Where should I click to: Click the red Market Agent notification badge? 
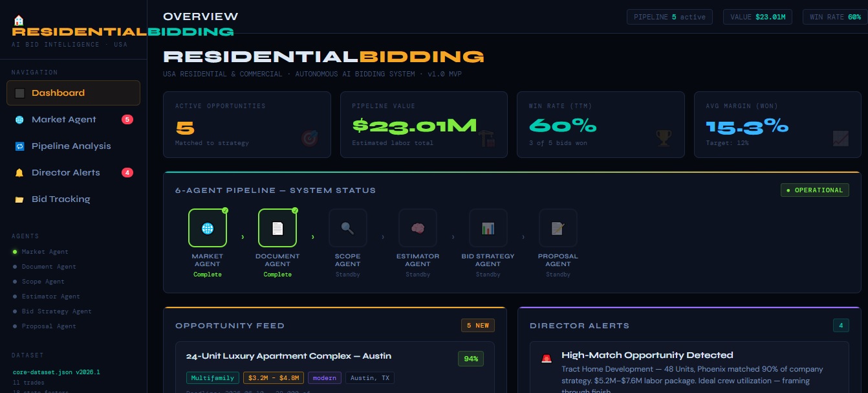pos(127,119)
